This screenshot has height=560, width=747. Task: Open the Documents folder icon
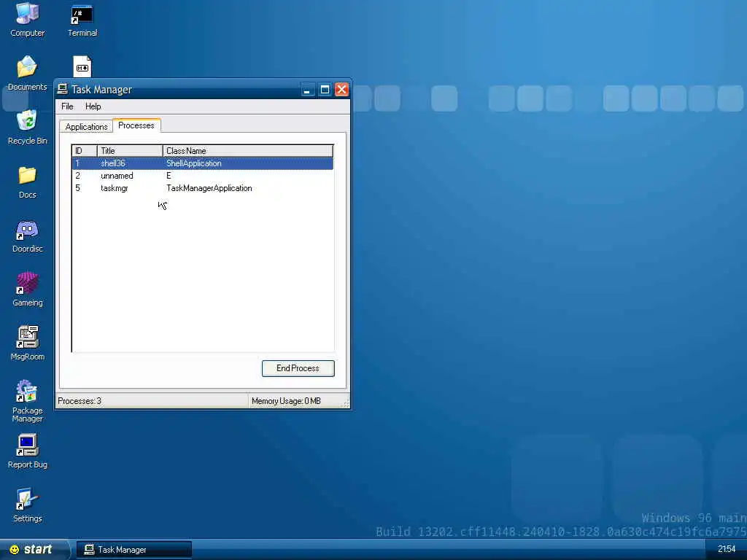point(27,74)
